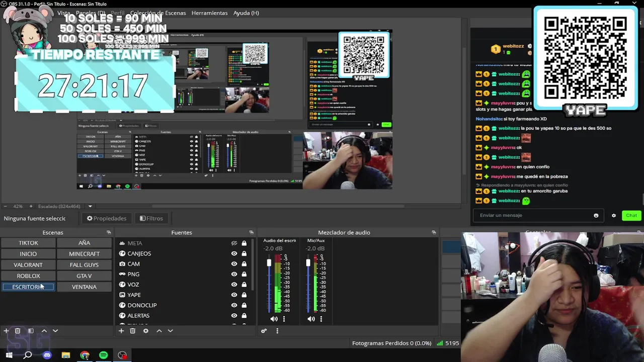
Task: Open audio mixer three-dot menu in toolbar
Action: (x=277, y=331)
